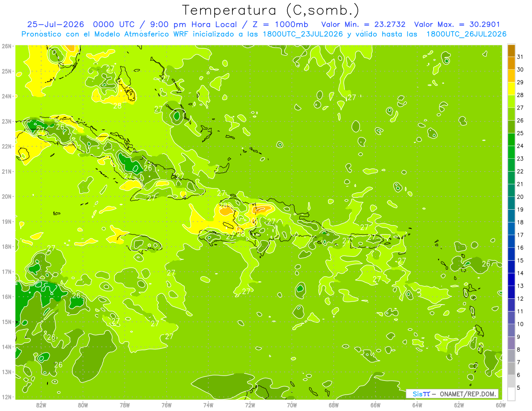The width and height of the screenshot is (532, 411).
Task: Click the '22N' latitude label
Action: tap(6, 146)
